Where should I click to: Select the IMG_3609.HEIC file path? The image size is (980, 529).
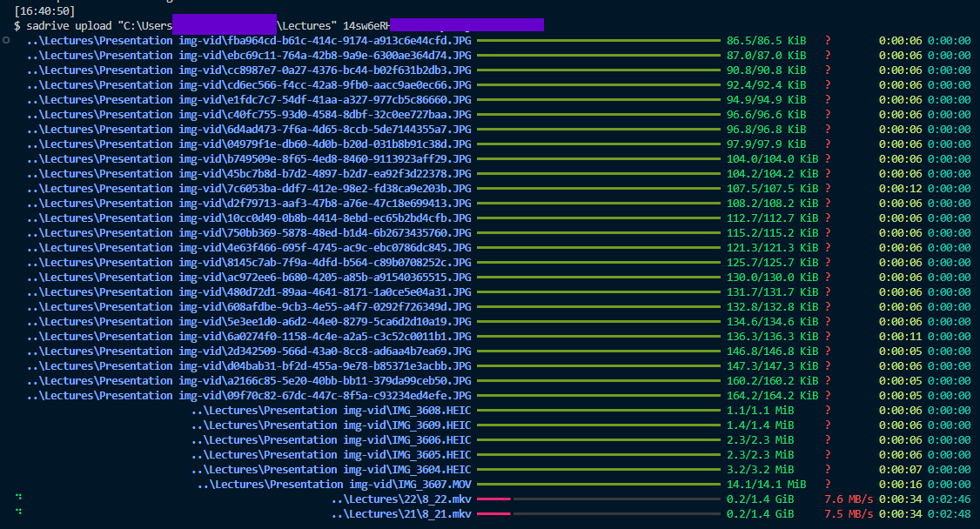click(x=332, y=425)
